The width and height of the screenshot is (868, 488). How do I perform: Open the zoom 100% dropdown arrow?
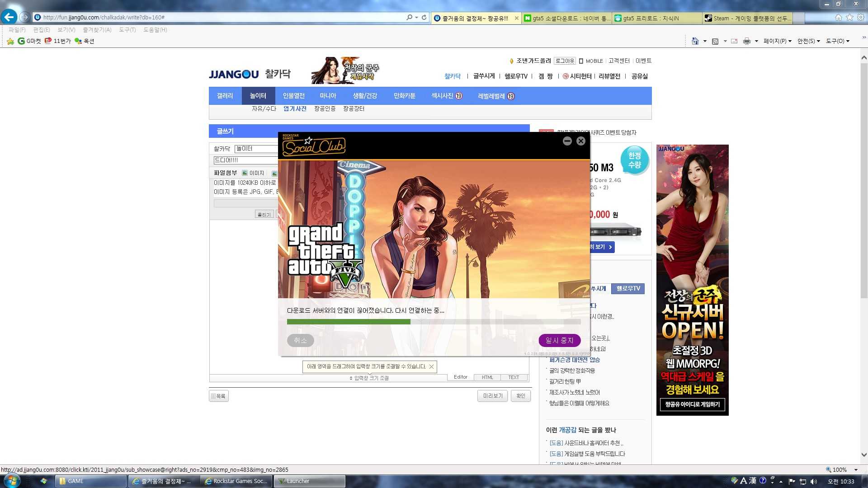coord(856,470)
